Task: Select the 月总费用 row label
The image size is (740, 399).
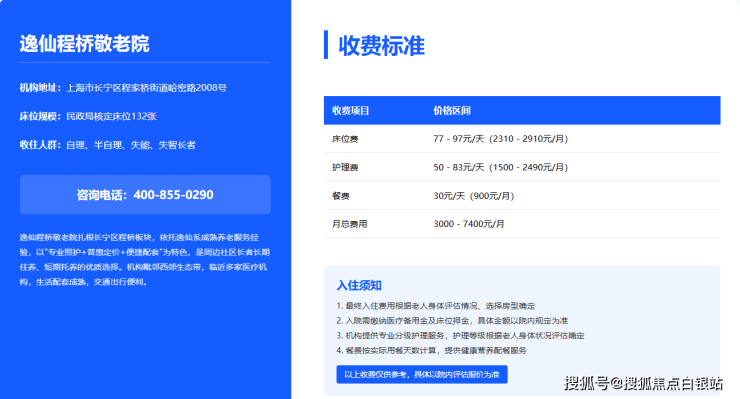Action: click(x=350, y=224)
